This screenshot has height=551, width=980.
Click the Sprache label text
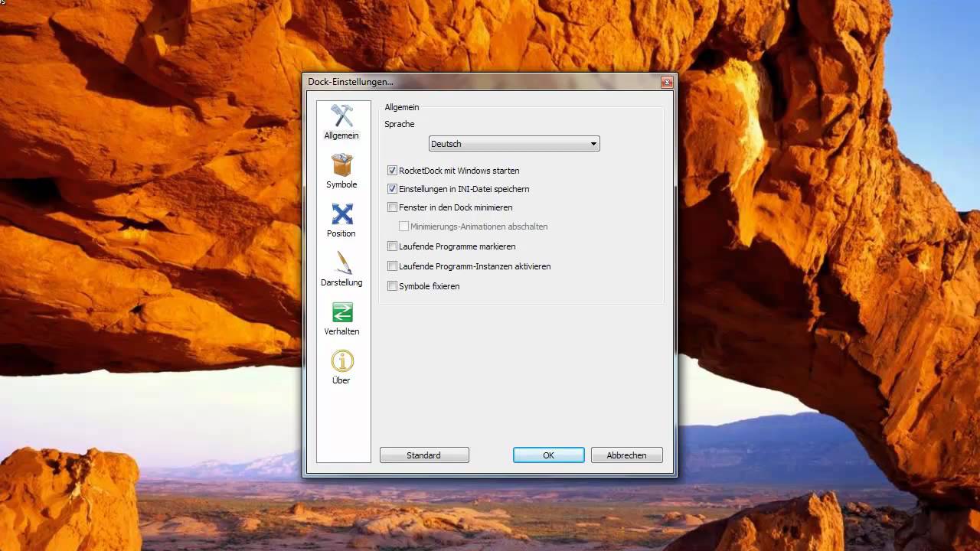pos(399,124)
